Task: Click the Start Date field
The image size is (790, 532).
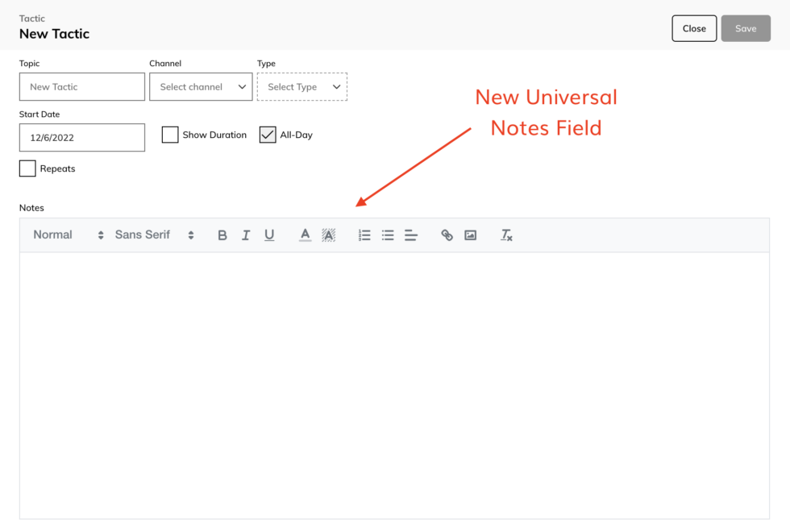Action: pos(81,137)
